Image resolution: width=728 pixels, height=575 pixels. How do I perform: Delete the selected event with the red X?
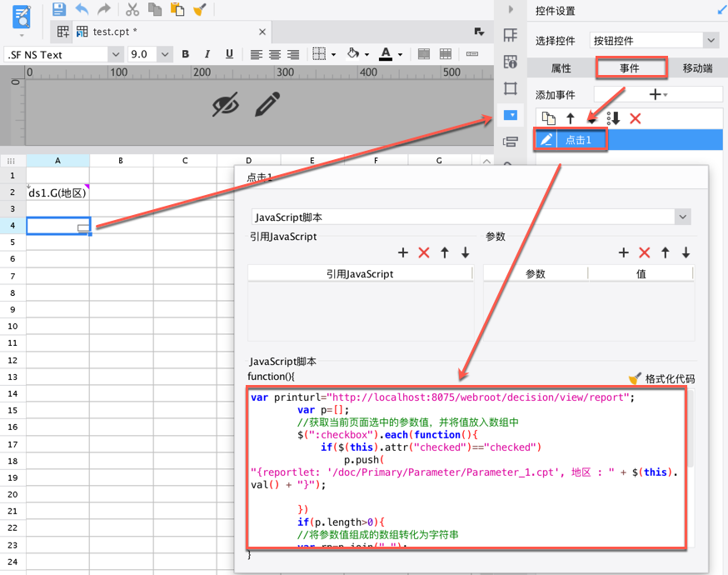(x=636, y=118)
